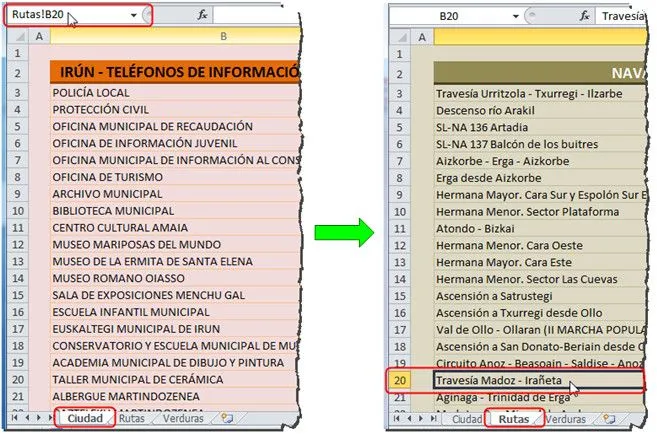The height and width of the screenshot is (434, 657).
Task: Switch to the Rutas tab in left window
Action: coord(132,418)
